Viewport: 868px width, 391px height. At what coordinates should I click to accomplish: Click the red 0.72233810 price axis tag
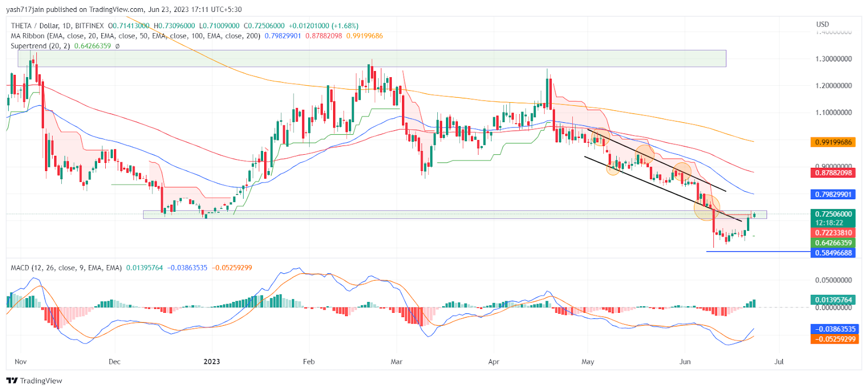833,232
